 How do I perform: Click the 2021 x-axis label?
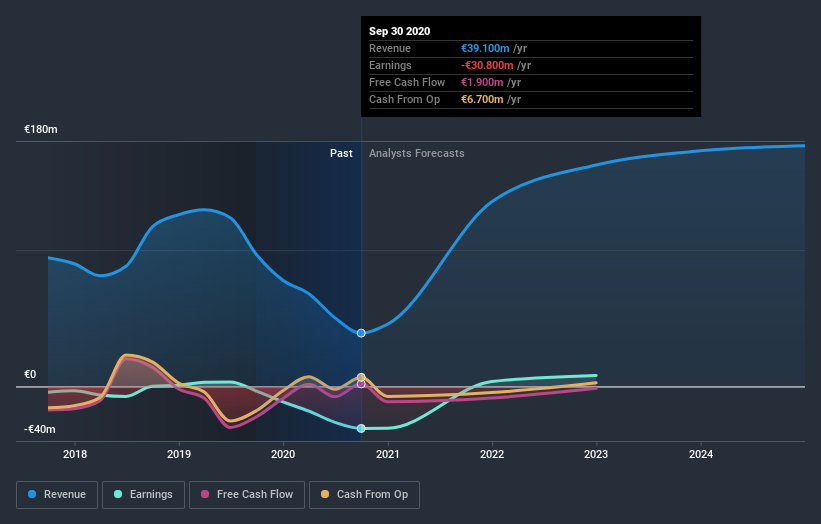387,454
